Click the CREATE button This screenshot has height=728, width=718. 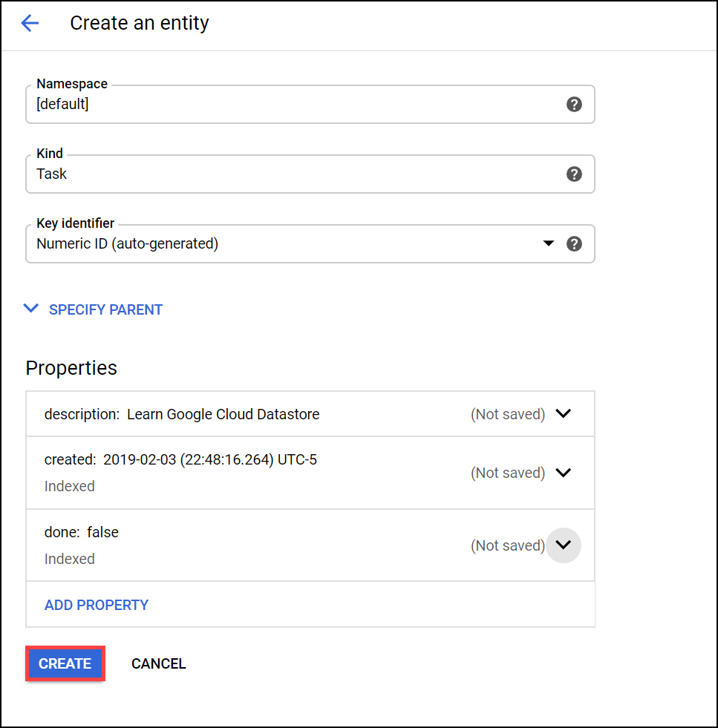point(65,663)
